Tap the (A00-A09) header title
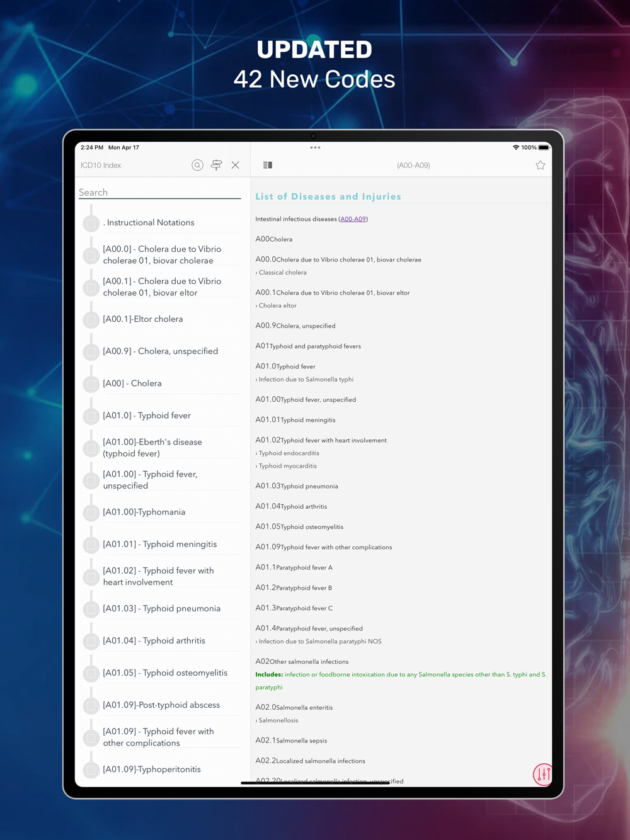This screenshot has height=840, width=630. point(413,165)
